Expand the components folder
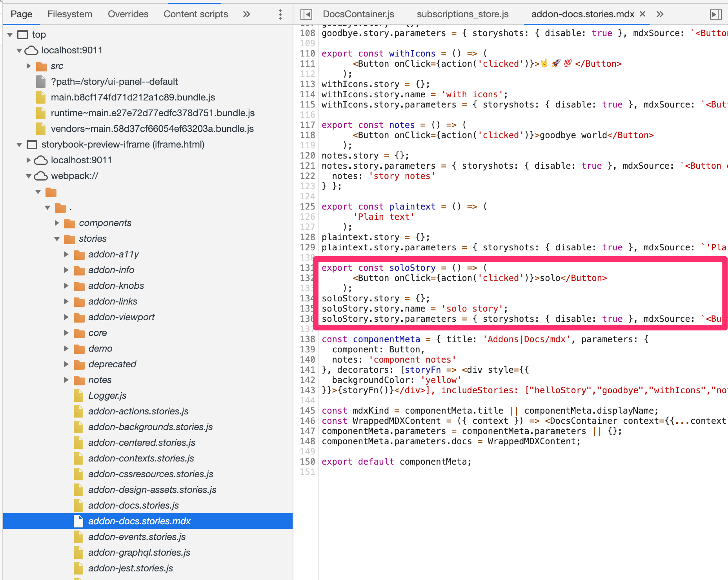The image size is (728, 580). point(57,223)
